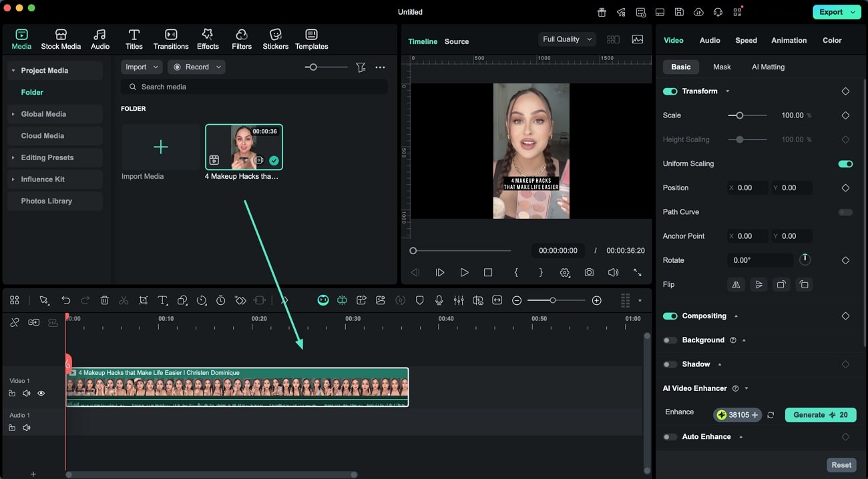Screen dimensions: 868x479
Task: Enable the Shadow effect toggle
Action: pyautogui.click(x=670, y=364)
